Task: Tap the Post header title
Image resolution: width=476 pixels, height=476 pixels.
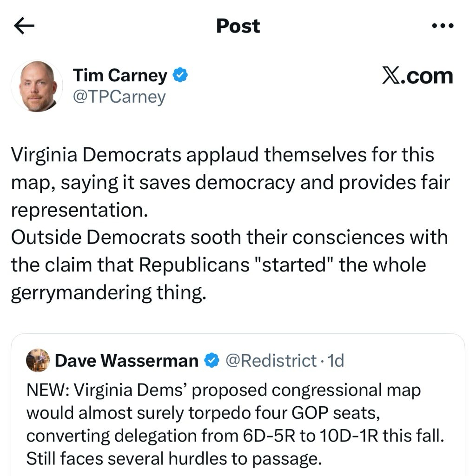Action: coord(238,26)
